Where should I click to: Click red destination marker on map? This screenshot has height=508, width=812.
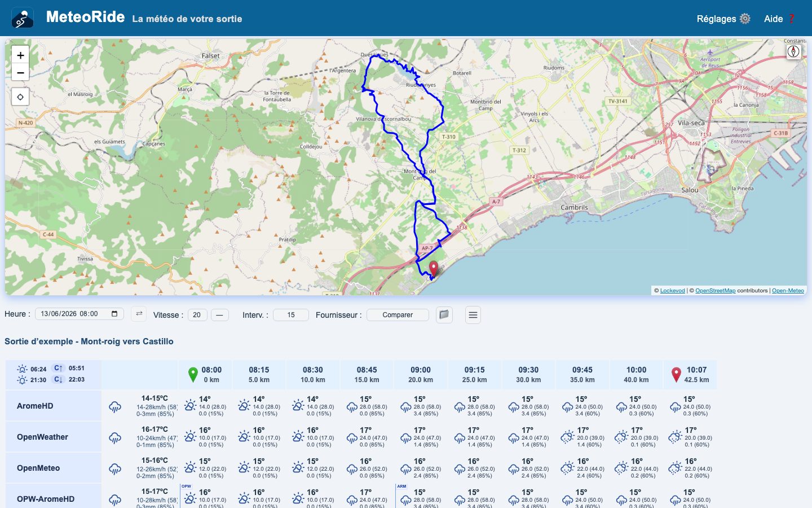(433, 269)
